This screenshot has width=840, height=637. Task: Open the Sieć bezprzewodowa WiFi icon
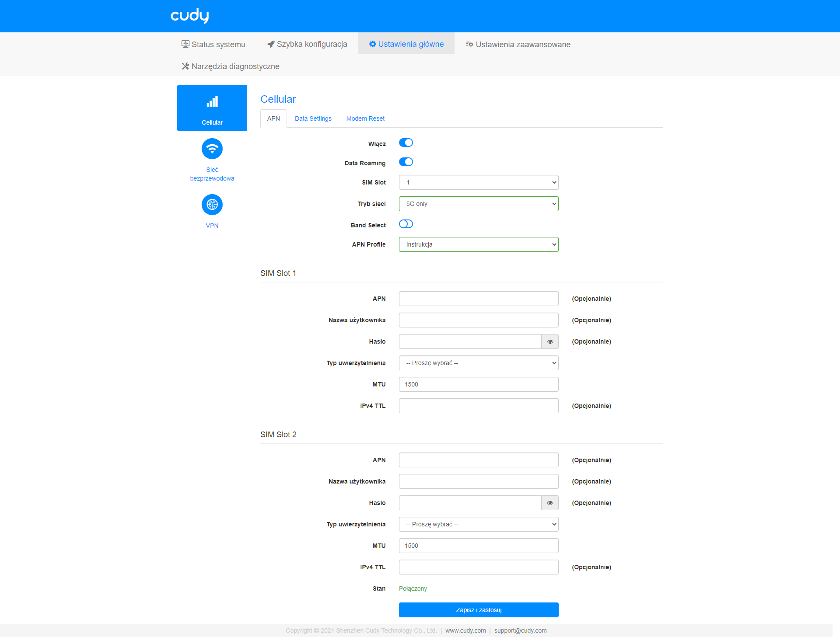coord(212,149)
